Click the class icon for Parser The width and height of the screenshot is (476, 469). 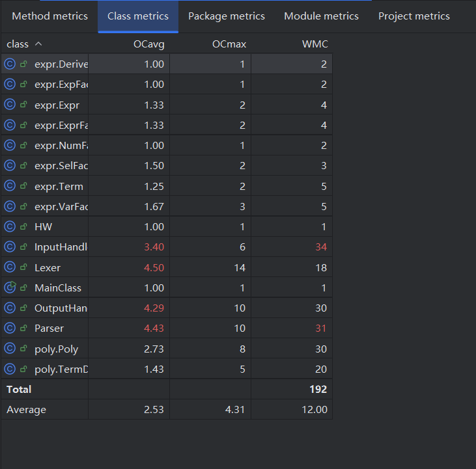pyautogui.click(x=10, y=328)
